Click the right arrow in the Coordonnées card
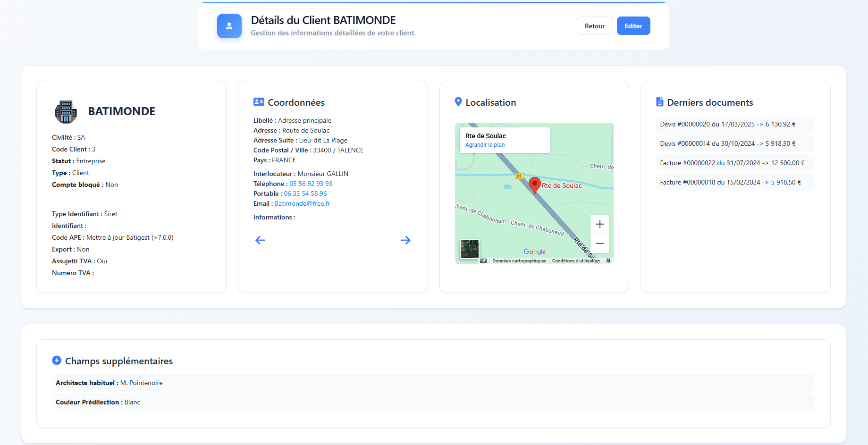 pyautogui.click(x=405, y=240)
